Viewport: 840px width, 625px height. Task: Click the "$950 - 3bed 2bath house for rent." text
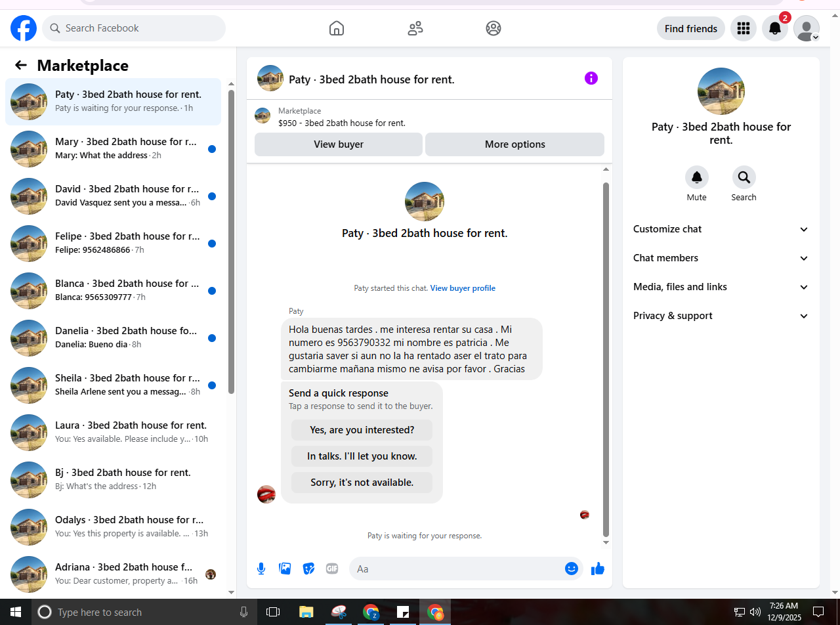342,123
